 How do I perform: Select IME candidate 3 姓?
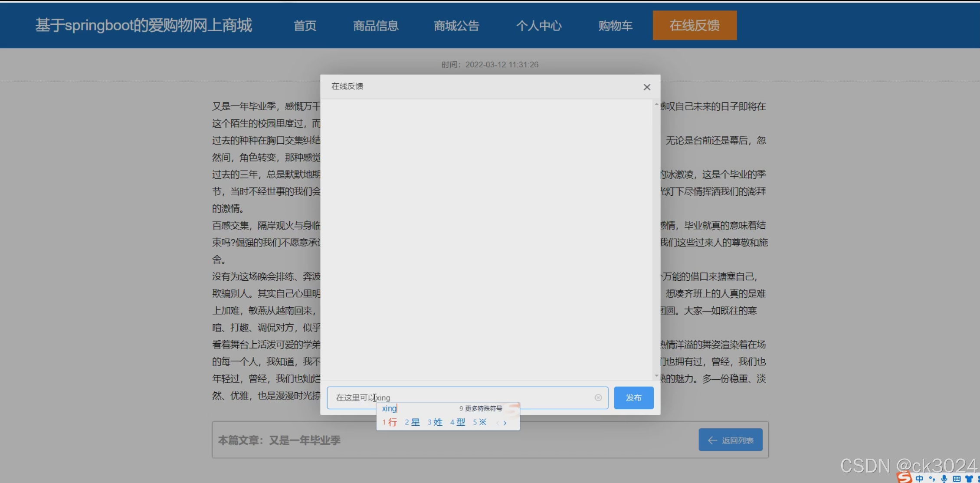pos(435,422)
